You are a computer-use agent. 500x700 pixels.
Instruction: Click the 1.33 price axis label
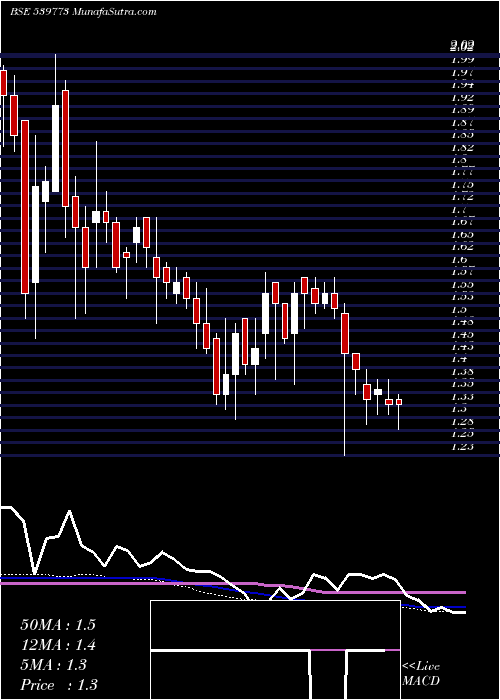(462, 396)
